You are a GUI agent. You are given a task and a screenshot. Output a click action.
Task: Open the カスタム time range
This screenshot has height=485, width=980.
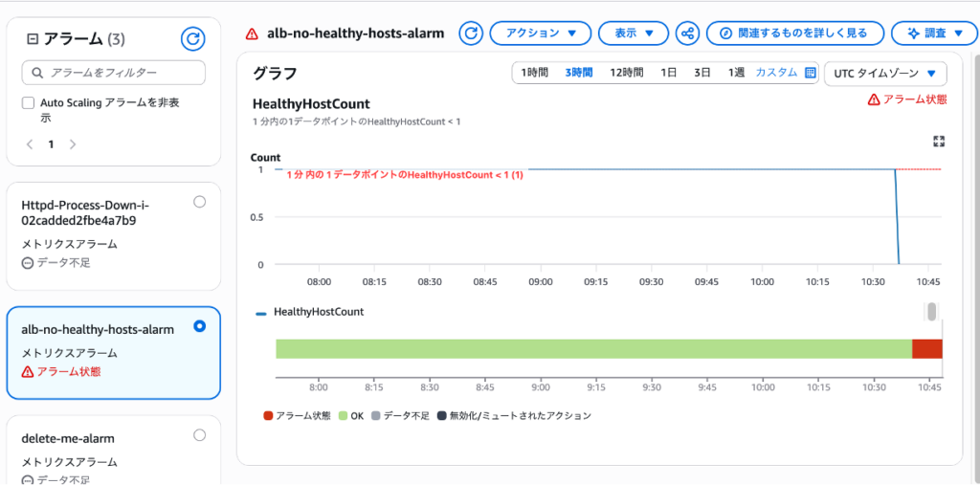point(776,73)
